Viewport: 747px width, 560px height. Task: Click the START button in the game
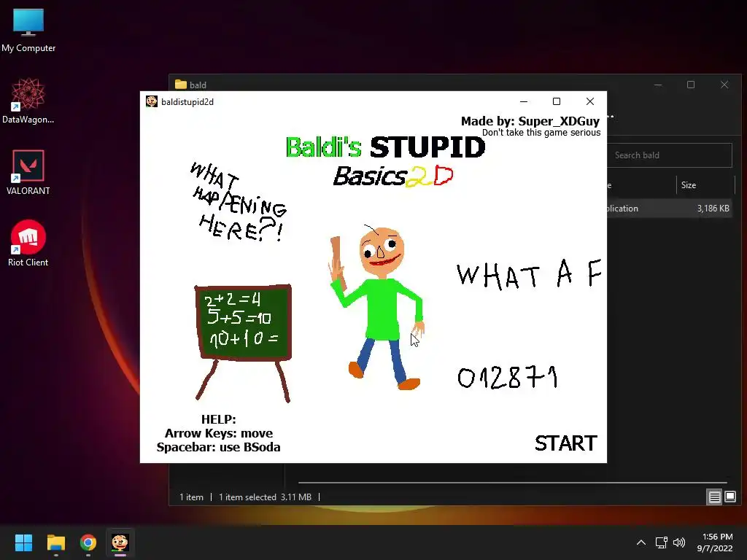[565, 443]
